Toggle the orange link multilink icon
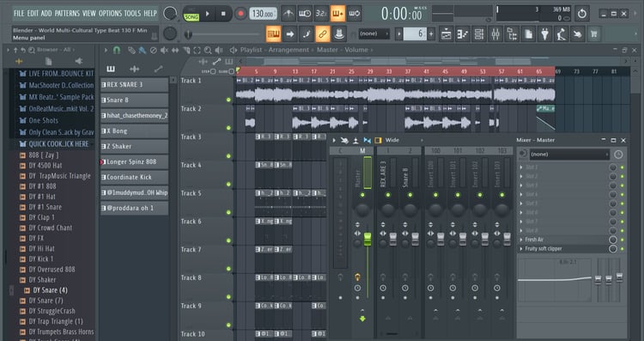 pos(322,34)
